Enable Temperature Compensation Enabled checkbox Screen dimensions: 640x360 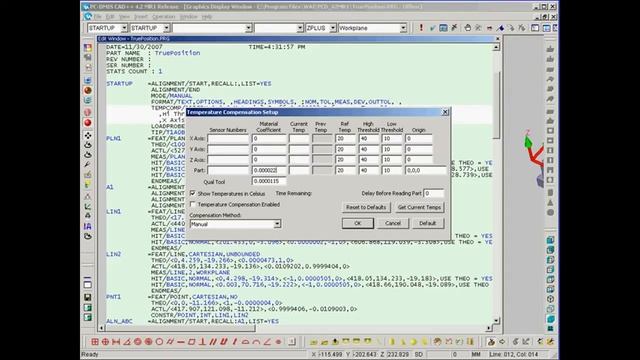coord(193,204)
